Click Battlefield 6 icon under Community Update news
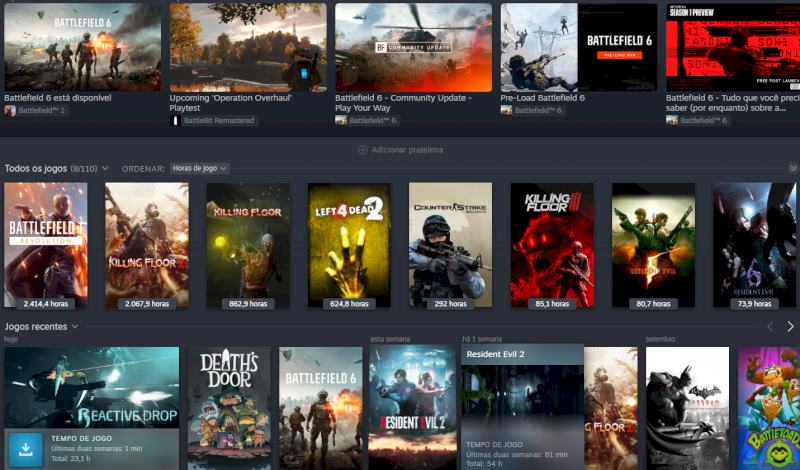This screenshot has width=800, height=470. (x=341, y=120)
